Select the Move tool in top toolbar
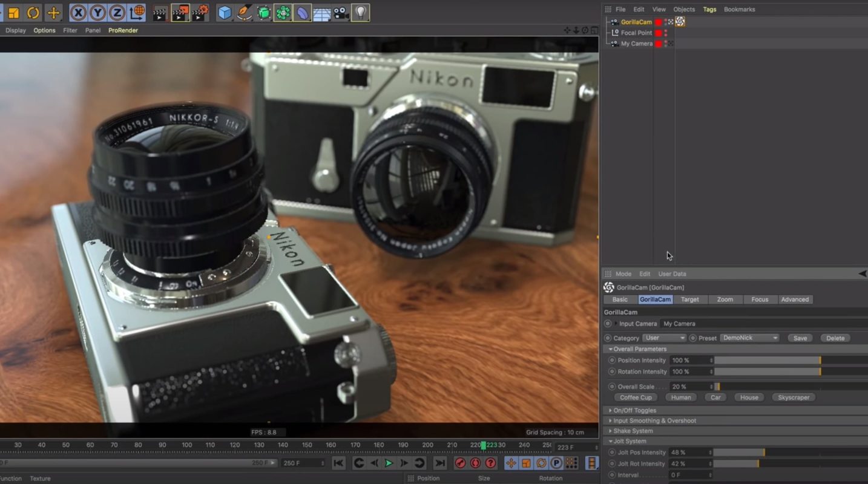The image size is (868, 484). (x=53, y=12)
